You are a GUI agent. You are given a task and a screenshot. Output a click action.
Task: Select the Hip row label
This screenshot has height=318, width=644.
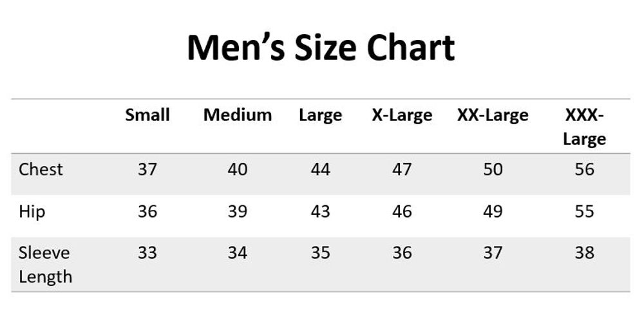[32, 212]
